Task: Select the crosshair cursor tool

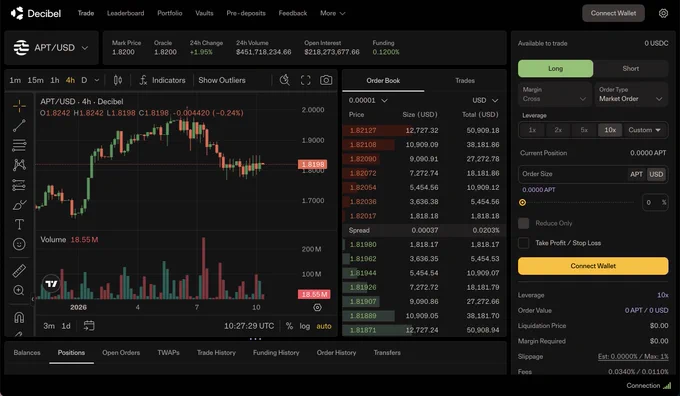Action: [x=19, y=106]
